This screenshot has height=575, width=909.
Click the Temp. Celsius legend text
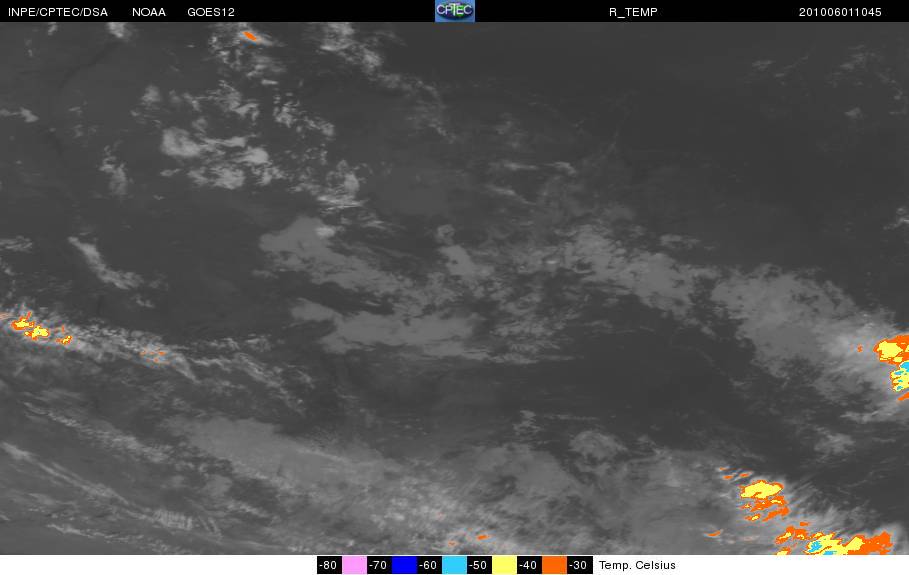pos(637,565)
